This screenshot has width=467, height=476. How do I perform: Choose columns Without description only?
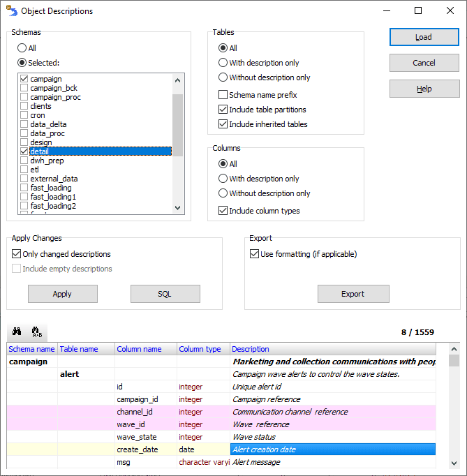(223, 193)
